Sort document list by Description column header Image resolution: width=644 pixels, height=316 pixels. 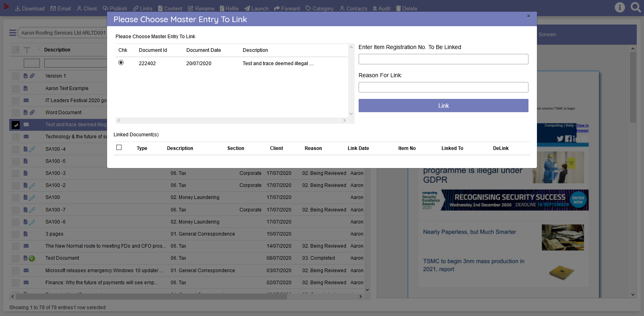click(57, 50)
